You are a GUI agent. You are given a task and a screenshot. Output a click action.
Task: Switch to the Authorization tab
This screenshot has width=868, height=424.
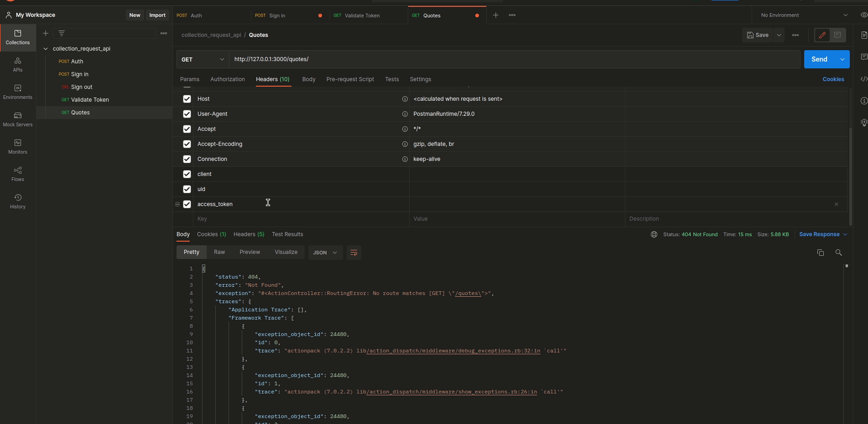pos(228,79)
